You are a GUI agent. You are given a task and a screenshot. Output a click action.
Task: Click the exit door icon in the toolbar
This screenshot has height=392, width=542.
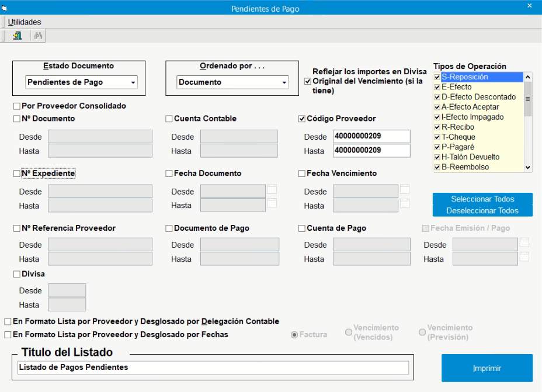coord(18,36)
